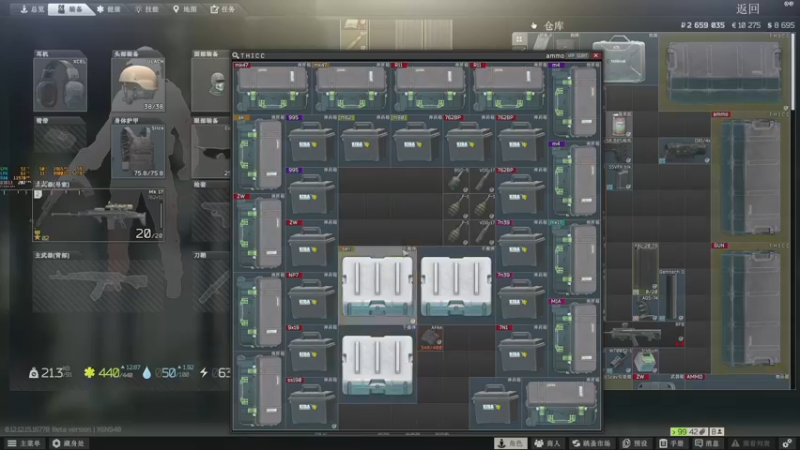Screen dimensions: 800x450
Task: Select the 7N1-tagged ammo case
Action: pyautogui.click(x=521, y=351)
